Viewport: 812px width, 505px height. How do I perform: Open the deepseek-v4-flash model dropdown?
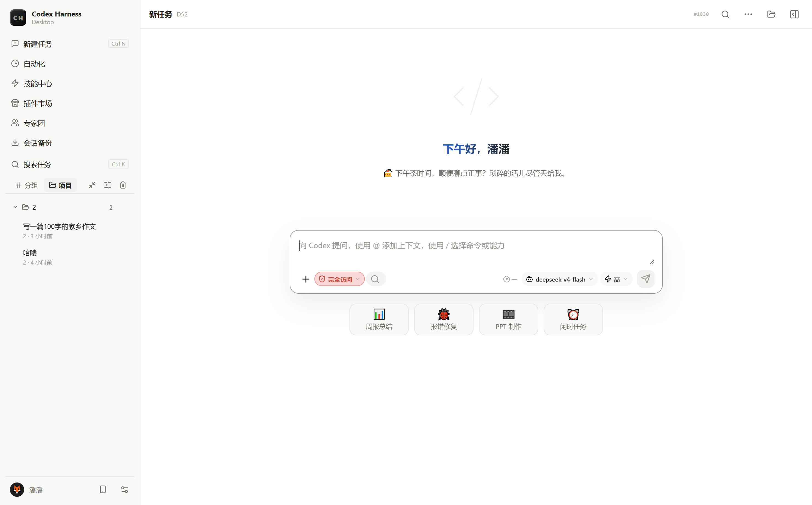[x=559, y=279]
